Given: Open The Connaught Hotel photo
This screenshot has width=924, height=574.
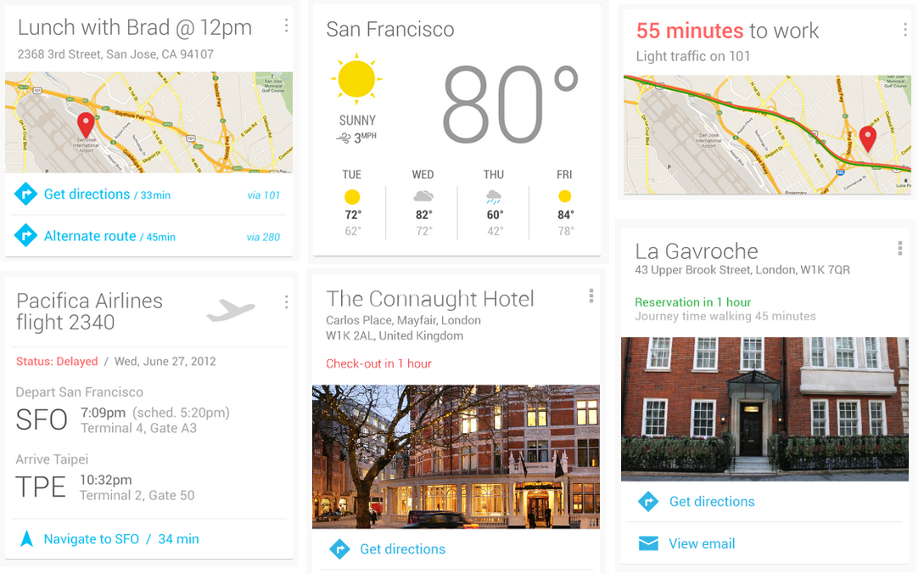Looking at the screenshot, I should (x=456, y=457).
